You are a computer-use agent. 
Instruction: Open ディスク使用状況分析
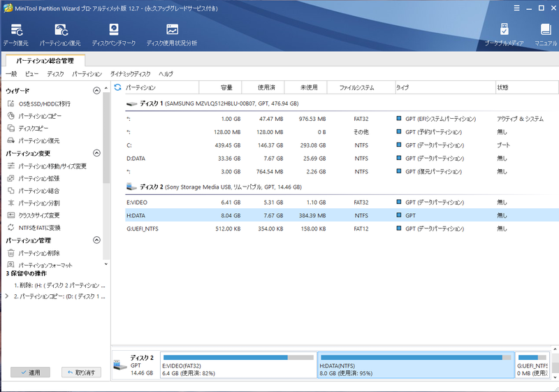172,35
